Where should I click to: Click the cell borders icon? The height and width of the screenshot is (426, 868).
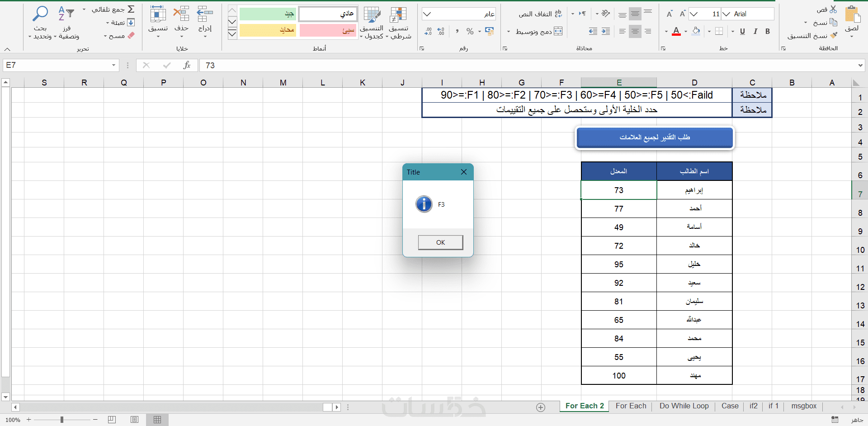719,31
